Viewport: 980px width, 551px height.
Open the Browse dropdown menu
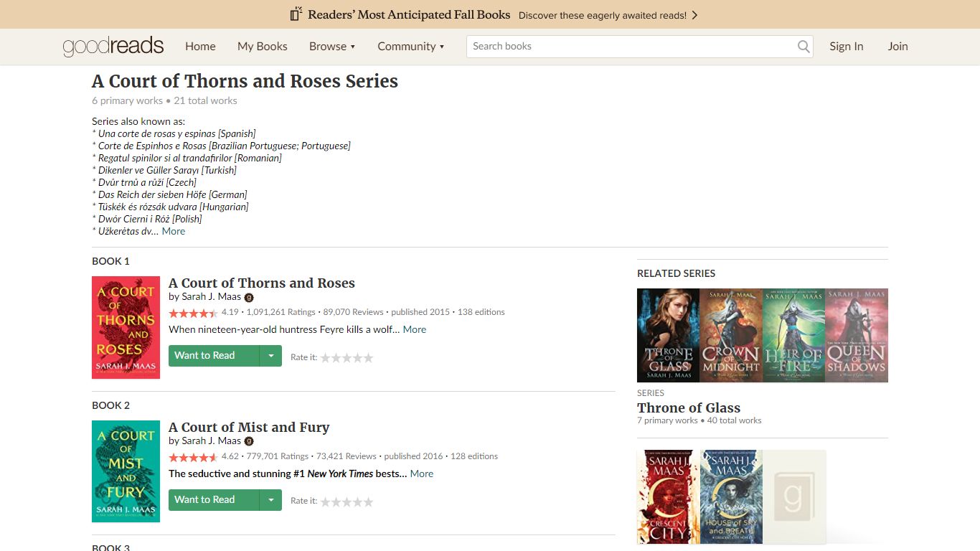(x=332, y=47)
